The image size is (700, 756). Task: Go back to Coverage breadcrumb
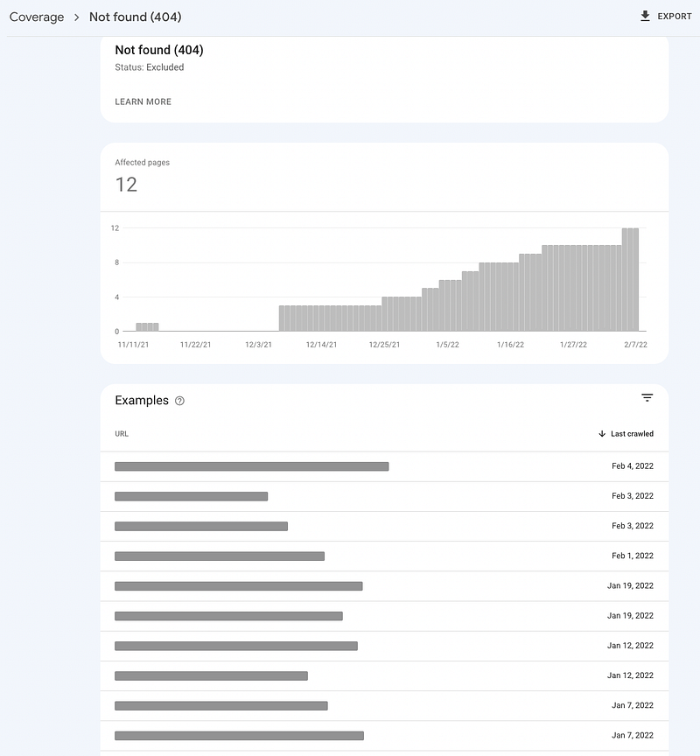tap(37, 17)
